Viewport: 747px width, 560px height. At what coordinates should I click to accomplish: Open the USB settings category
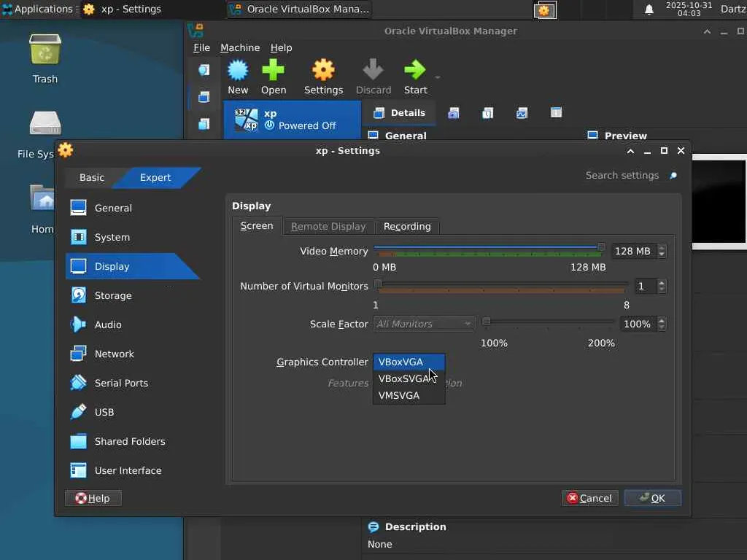133,412
